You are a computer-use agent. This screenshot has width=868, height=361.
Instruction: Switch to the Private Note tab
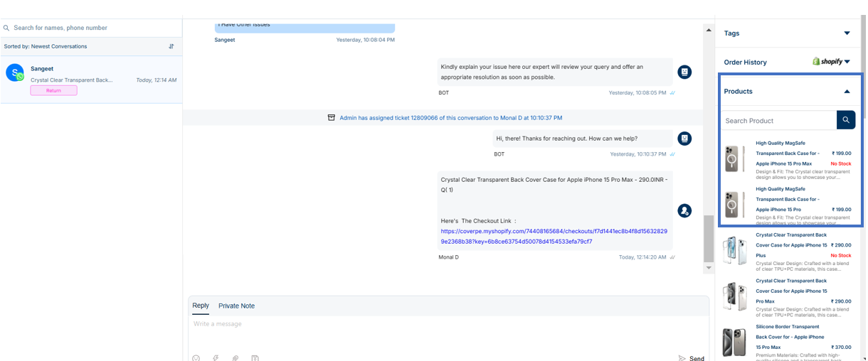[x=236, y=306]
